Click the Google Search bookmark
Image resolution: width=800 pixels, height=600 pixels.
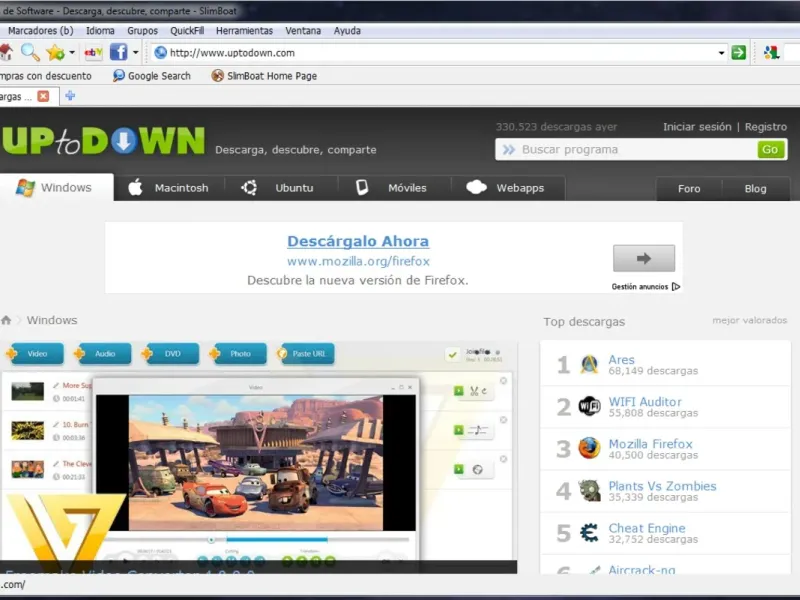tap(152, 76)
